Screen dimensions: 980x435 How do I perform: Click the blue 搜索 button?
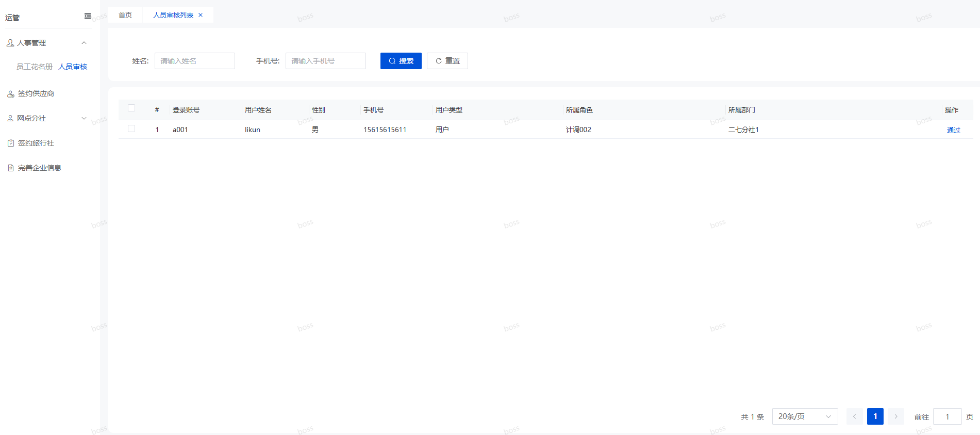tap(401, 61)
